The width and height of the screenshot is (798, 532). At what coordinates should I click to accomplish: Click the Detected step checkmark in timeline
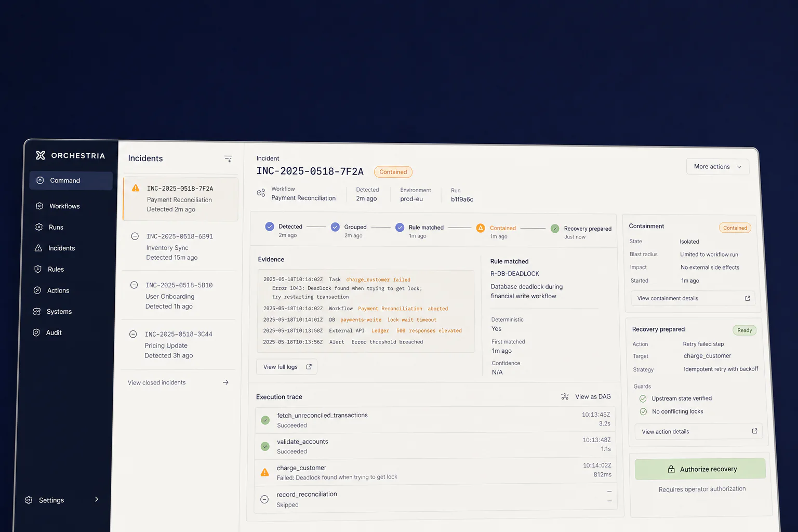[270, 227]
